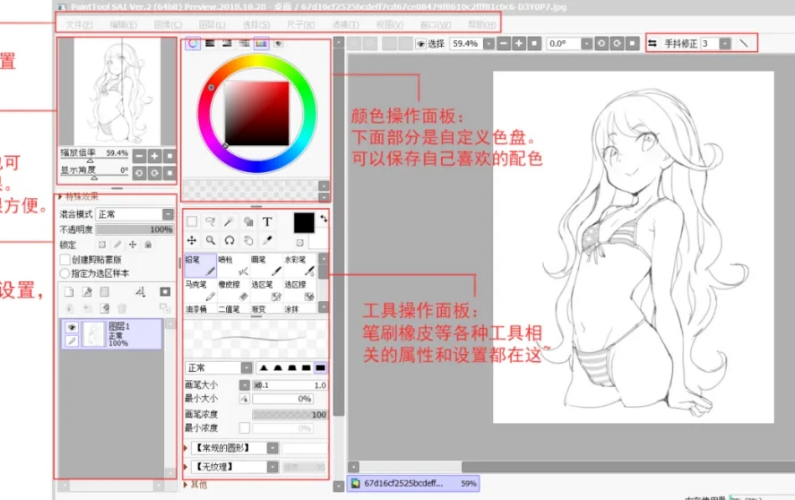The height and width of the screenshot is (500, 795).
Task: Create a new normal layer
Action: coord(69,292)
